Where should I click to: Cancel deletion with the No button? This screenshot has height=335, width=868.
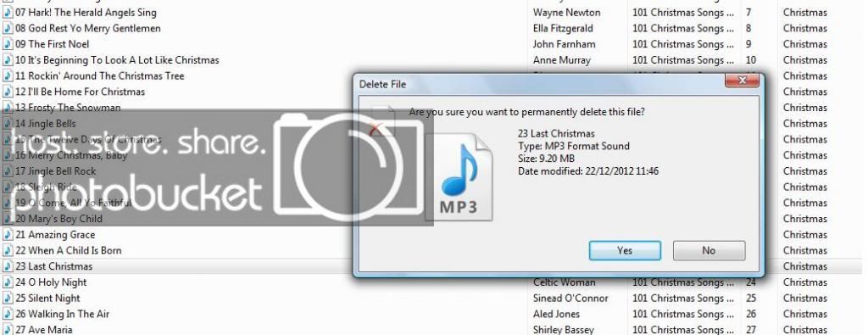709,250
